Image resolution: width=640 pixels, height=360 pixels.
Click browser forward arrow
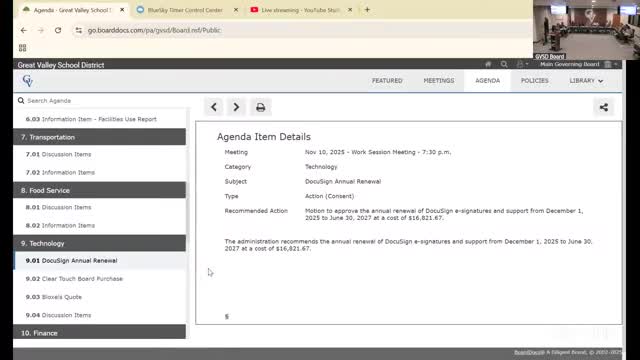40,30
